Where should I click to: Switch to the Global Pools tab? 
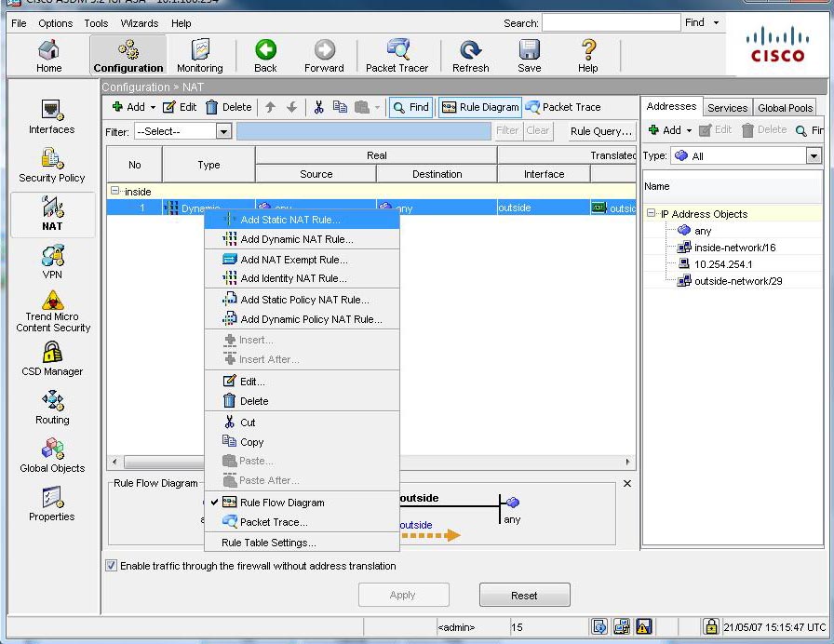(785, 108)
